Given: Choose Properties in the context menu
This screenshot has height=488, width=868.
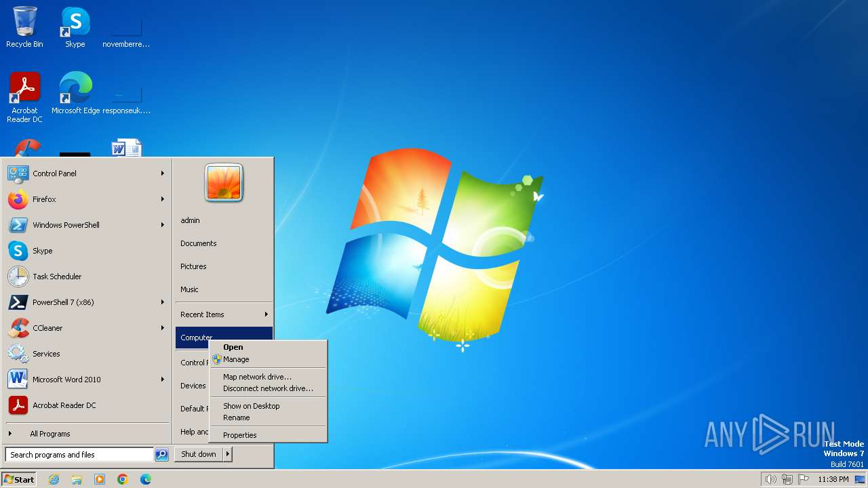Looking at the screenshot, I should coord(268,435).
